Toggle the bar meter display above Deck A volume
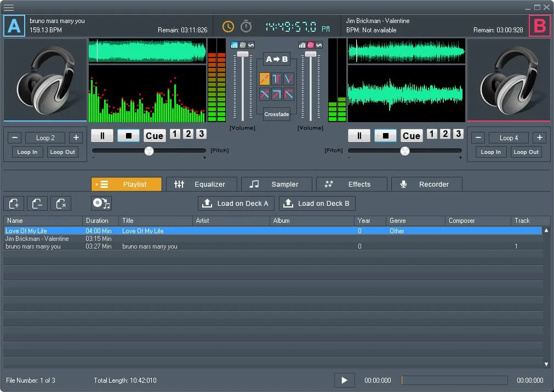Viewport: 554px width, 392px height. (234, 45)
